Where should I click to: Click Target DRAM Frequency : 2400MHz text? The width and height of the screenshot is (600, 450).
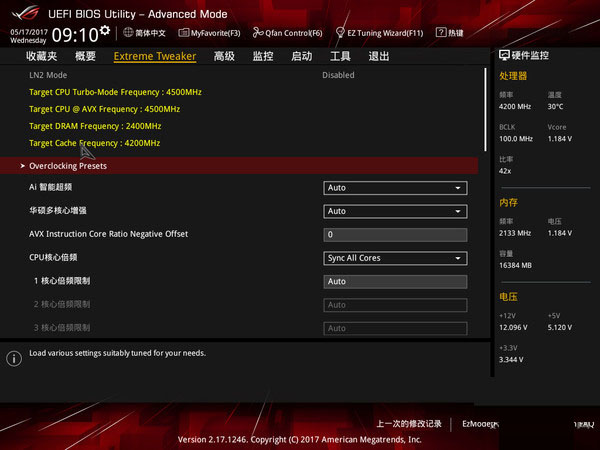(x=95, y=126)
